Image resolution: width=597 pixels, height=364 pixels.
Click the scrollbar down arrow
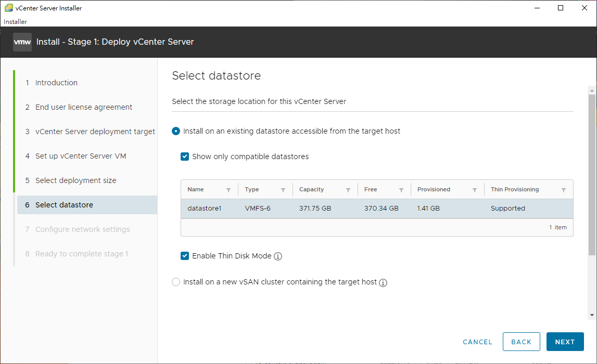(x=592, y=315)
